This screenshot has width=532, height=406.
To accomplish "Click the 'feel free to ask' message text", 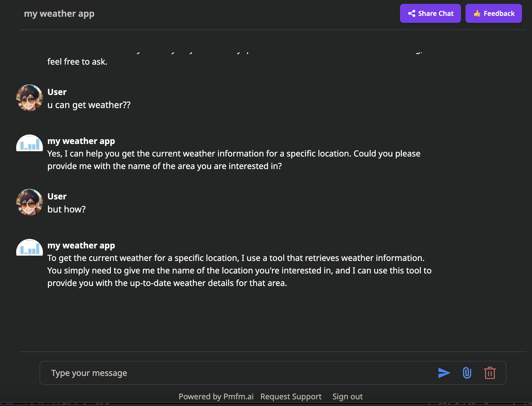I will pyautogui.click(x=77, y=61).
